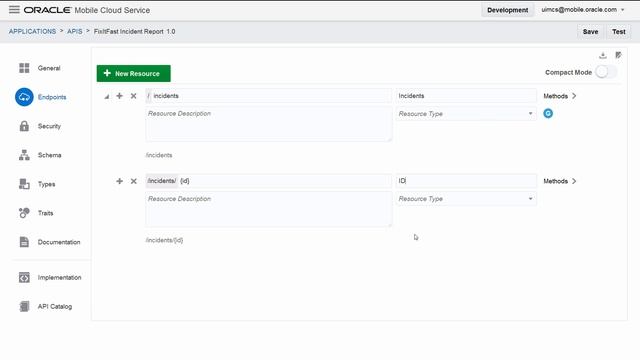Viewport: 640px width, 360px height.
Task: Open the Security section
Action: click(x=49, y=126)
